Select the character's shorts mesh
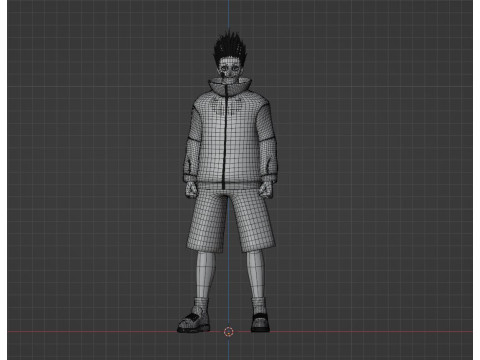The width and height of the screenshot is (480, 360). click(231, 220)
